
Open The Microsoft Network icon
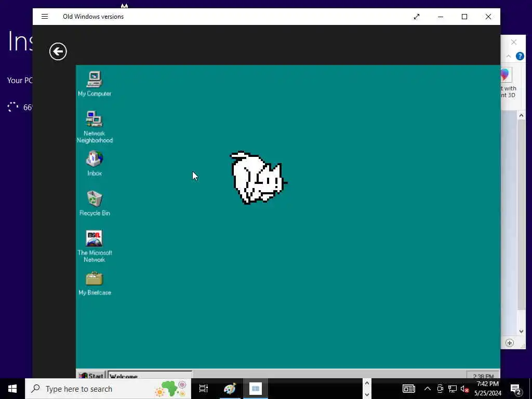coord(95,246)
